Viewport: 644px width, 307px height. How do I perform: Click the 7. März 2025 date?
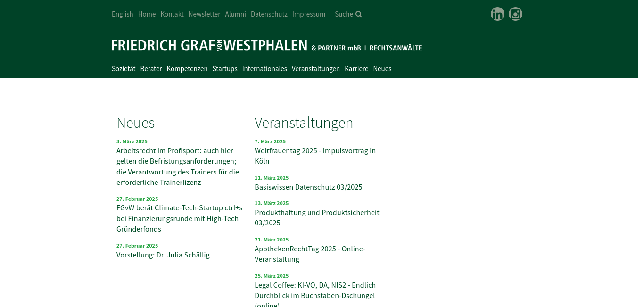coord(270,141)
